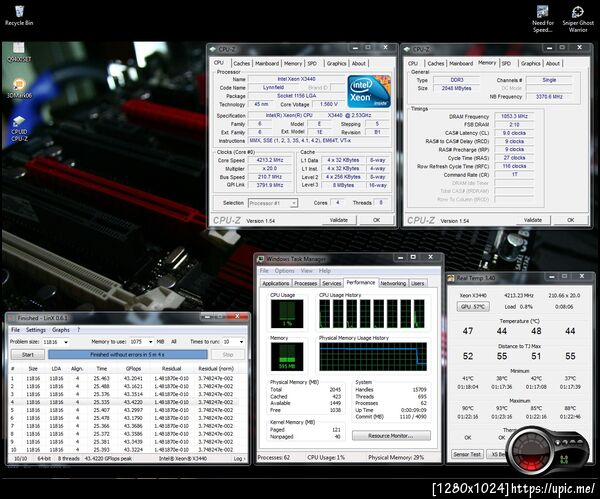Open the LinX Graphs menu
Image resolution: width=600 pixels, height=499 pixels.
pos(61,330)
